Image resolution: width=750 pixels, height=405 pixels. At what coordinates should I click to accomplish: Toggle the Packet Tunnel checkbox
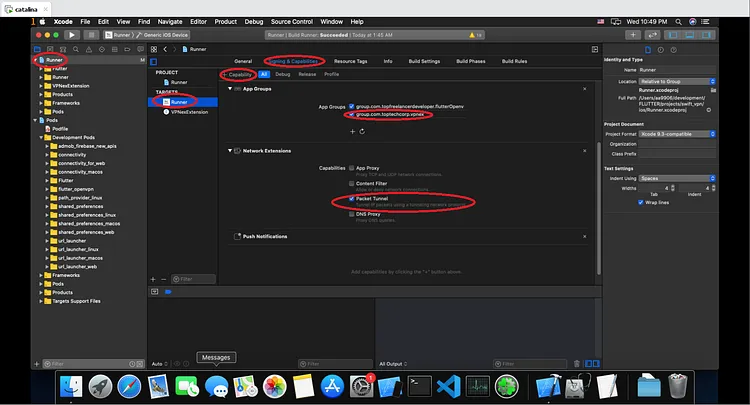tap(352, 198)
